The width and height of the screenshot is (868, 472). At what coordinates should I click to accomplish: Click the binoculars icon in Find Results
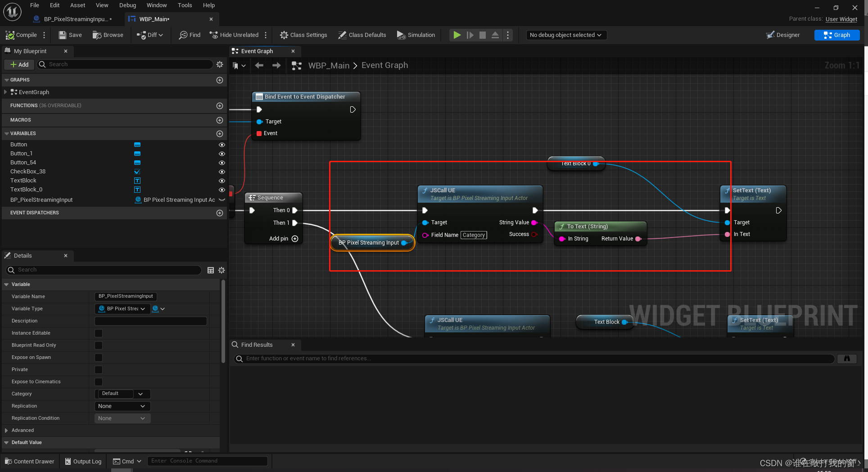847,359
